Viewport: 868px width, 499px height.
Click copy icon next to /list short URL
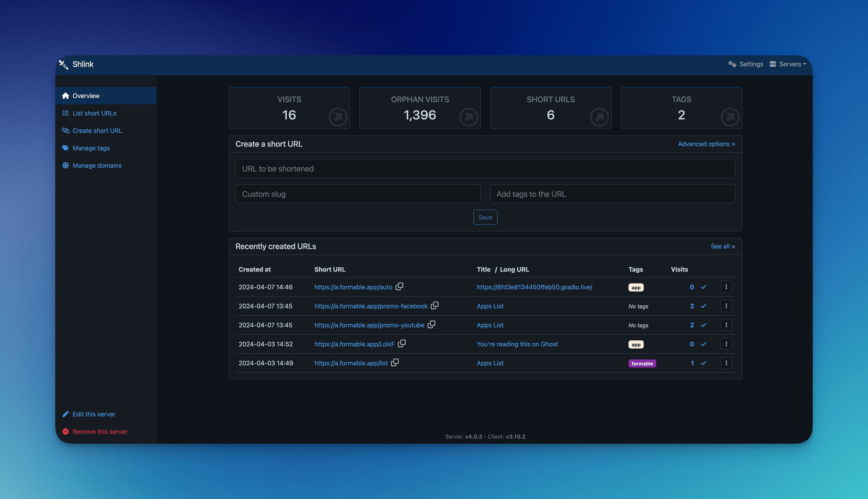pyautogui.click(x=395, y=362)
